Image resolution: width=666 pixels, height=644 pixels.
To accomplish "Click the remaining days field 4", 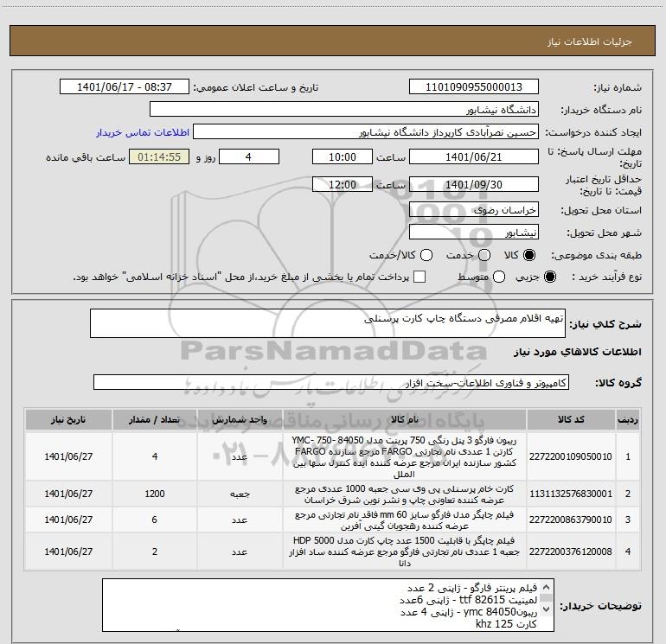I will point(248,156).
